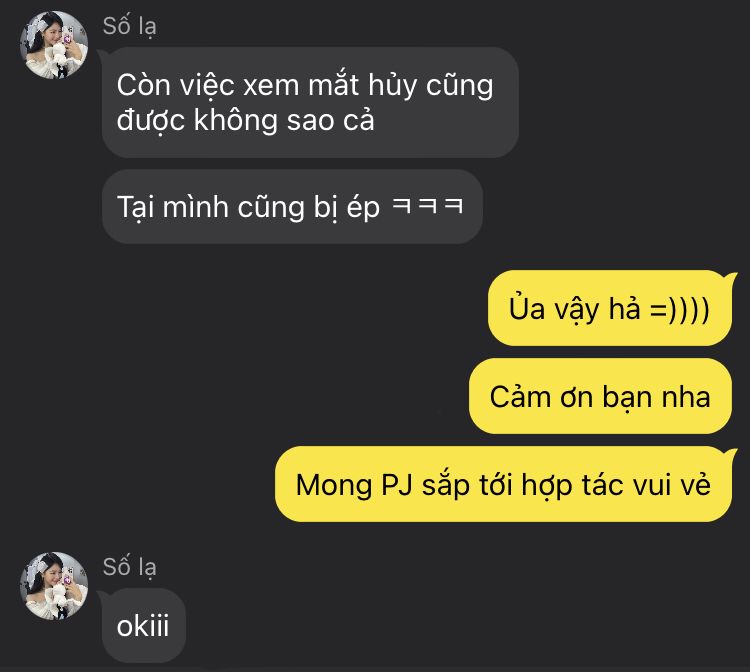Image resolution: width=750 pixels, height=672 pixels.
Task: Tap the "Số lạ" name above the "okiii" message
Action: 130,567
